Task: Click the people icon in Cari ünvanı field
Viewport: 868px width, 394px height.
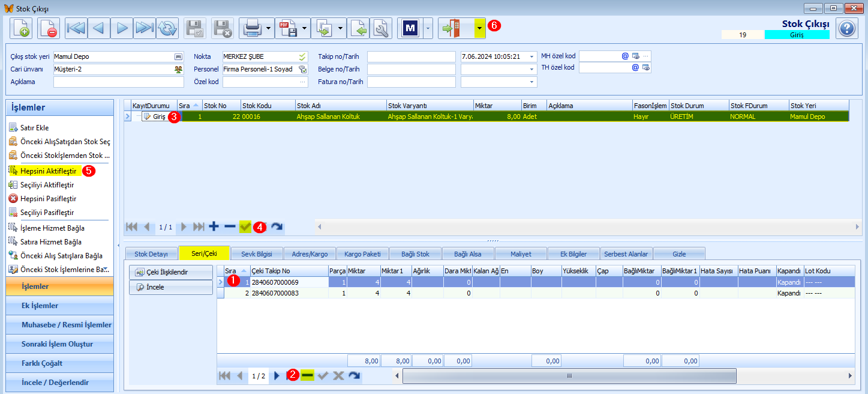Action: coord(178,69)
